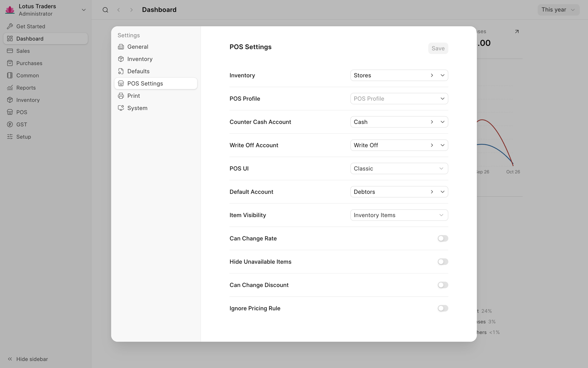The image size is (588, 368).
Task: Open linked Stores record via right arrow
Action: [432, 75]
